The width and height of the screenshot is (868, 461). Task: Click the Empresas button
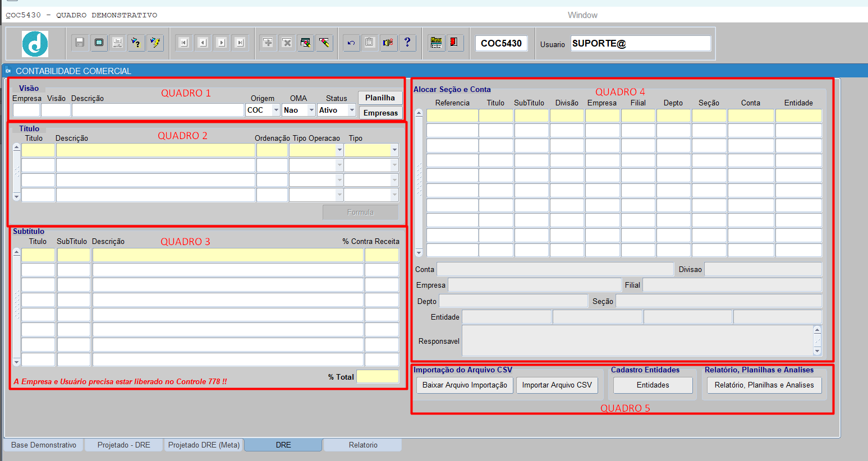coord(380,113)
